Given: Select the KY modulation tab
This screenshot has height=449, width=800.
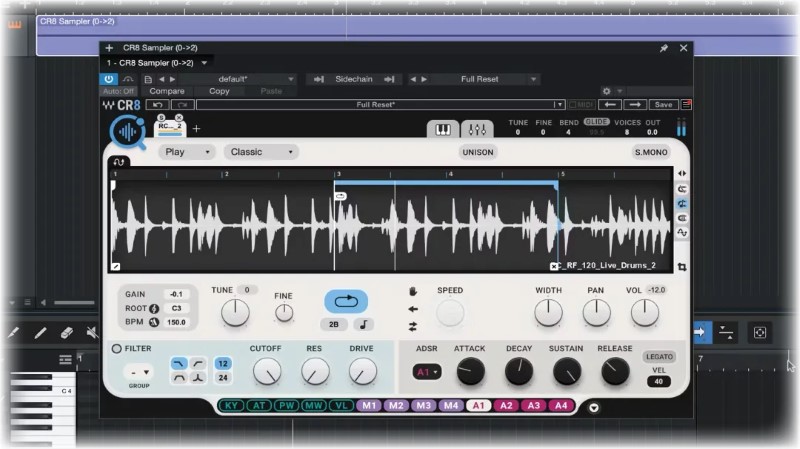Looking at the screenshot, I should (x=231, y=406).
